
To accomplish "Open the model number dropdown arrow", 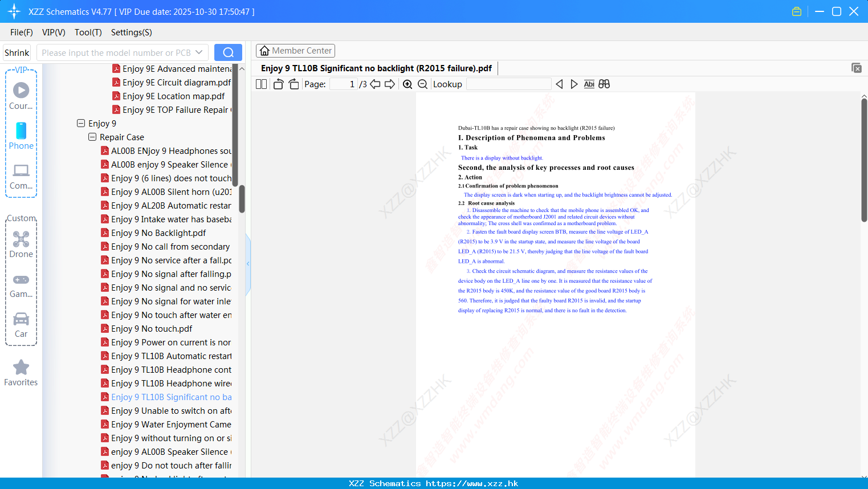I will click(199, 52).
